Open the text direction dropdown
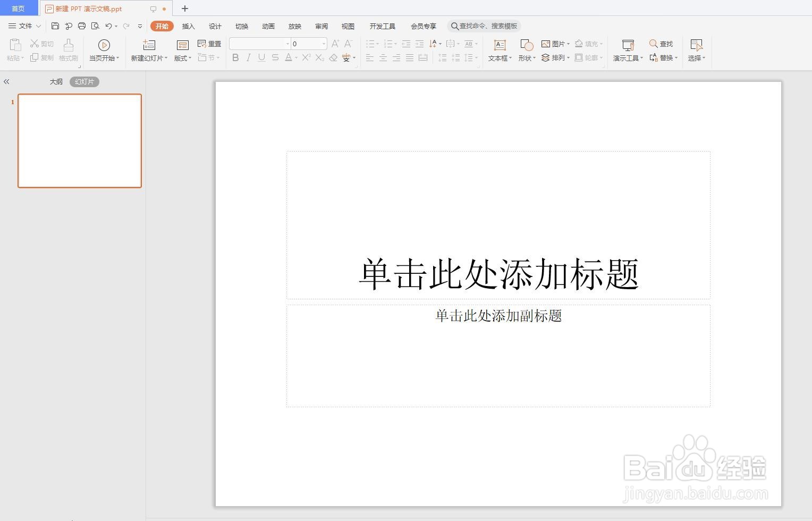 point(435,44)
